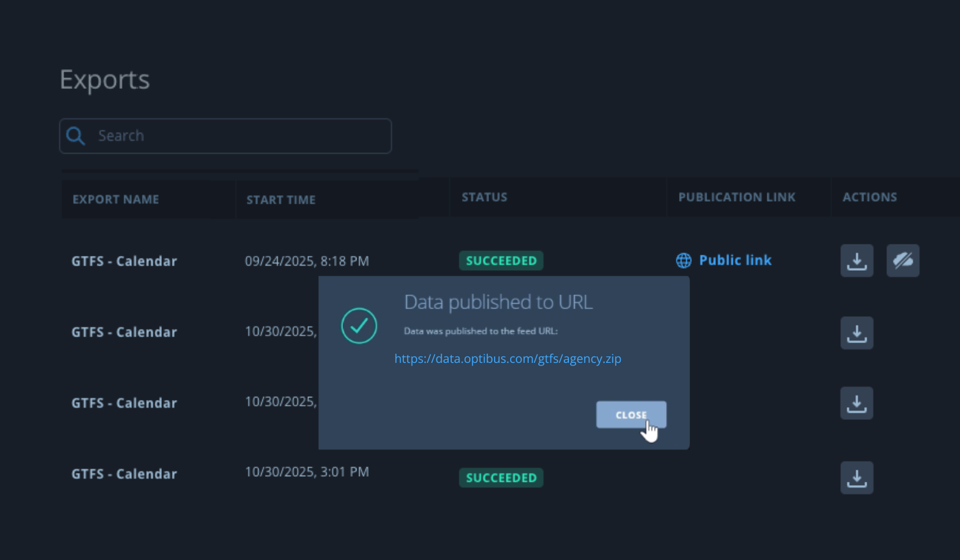Click the Exports page title
Image resolution: width=960 pixels, height=560 pixels.
click(104, 79)
